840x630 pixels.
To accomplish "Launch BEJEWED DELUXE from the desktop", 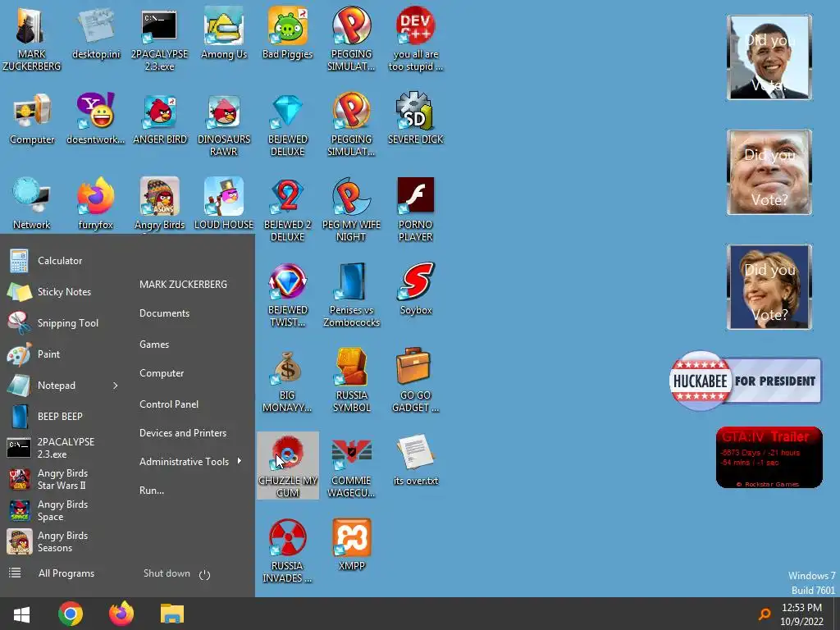I will 288,125.
